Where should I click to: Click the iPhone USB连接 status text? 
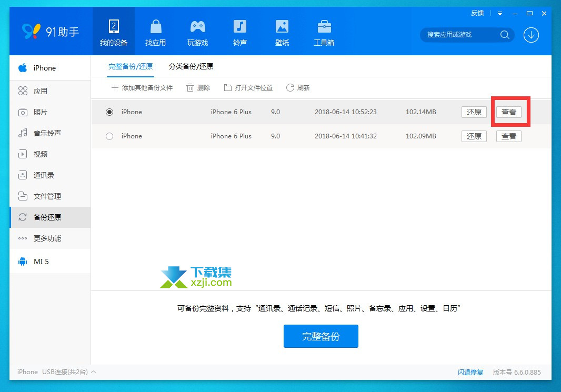52,372
